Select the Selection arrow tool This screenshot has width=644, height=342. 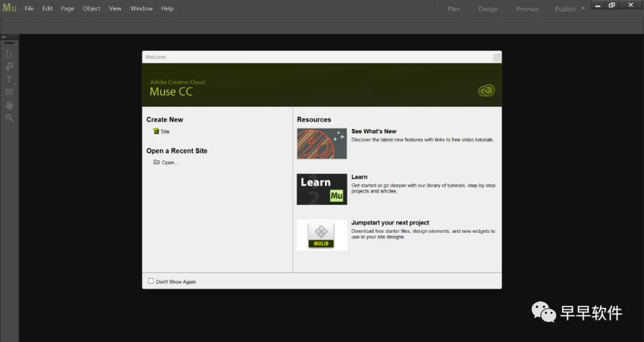tap(9, 54)
